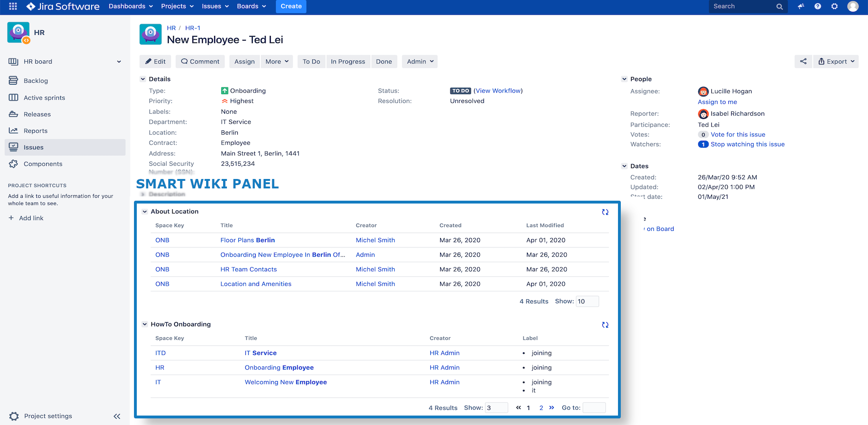Click the Share issue icon

(803, 61)
